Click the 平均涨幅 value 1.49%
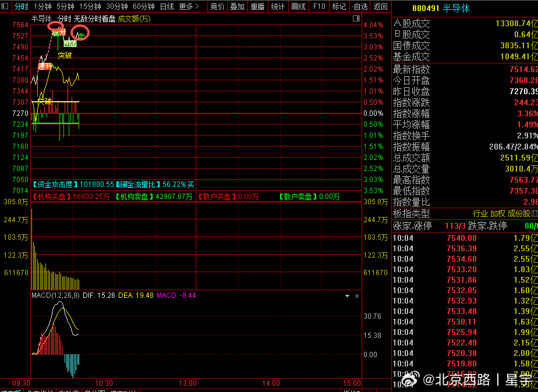 coord(528,124)
